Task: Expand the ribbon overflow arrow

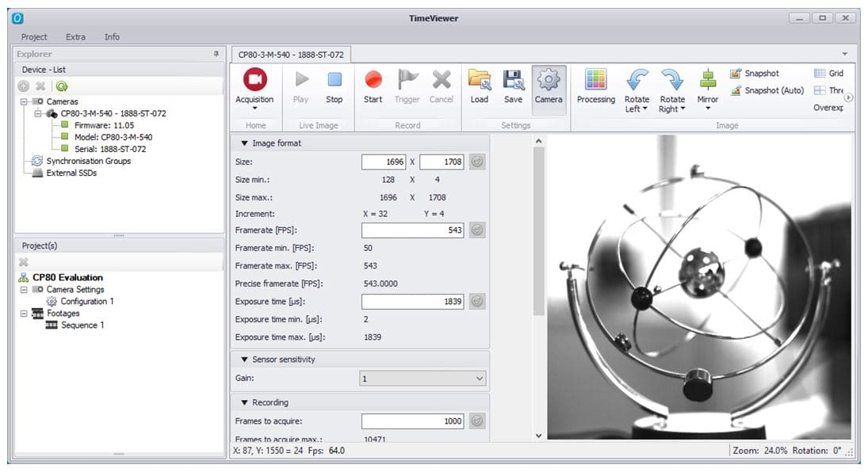Action: coord(848,97)
